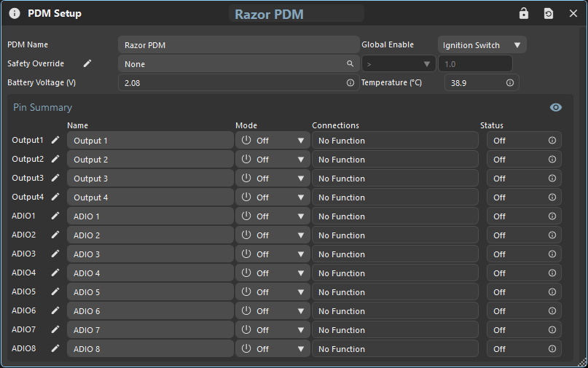Viewport: 588px width, 368px height.
Task: Click the reset icon in title bar
Action: [x=548, y=14]
